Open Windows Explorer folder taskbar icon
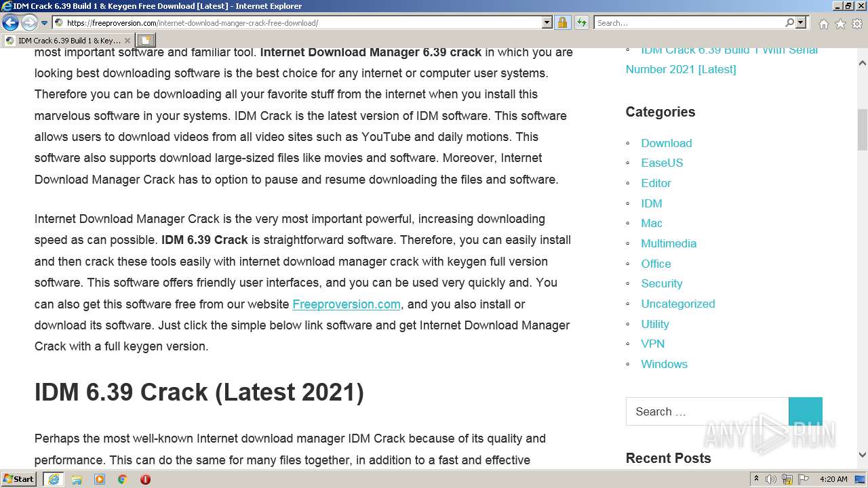The height and width of the screenshot is (488, 868). pos(77,479)
